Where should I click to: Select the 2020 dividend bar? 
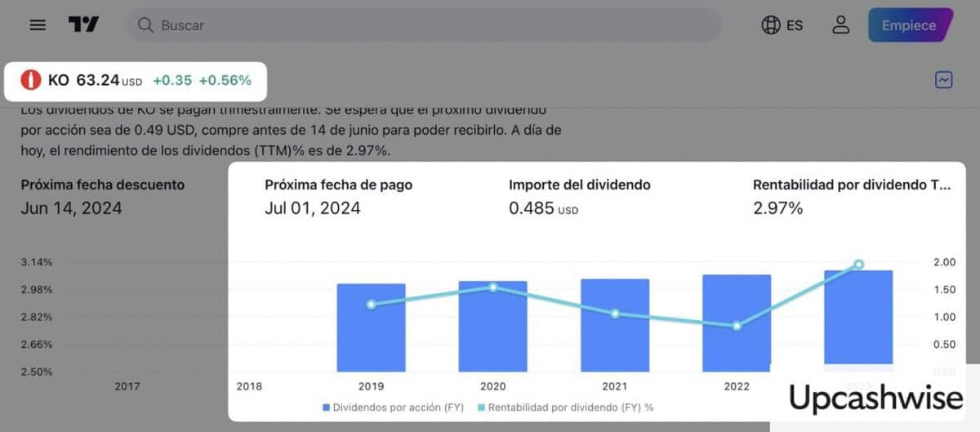[493, 327]
